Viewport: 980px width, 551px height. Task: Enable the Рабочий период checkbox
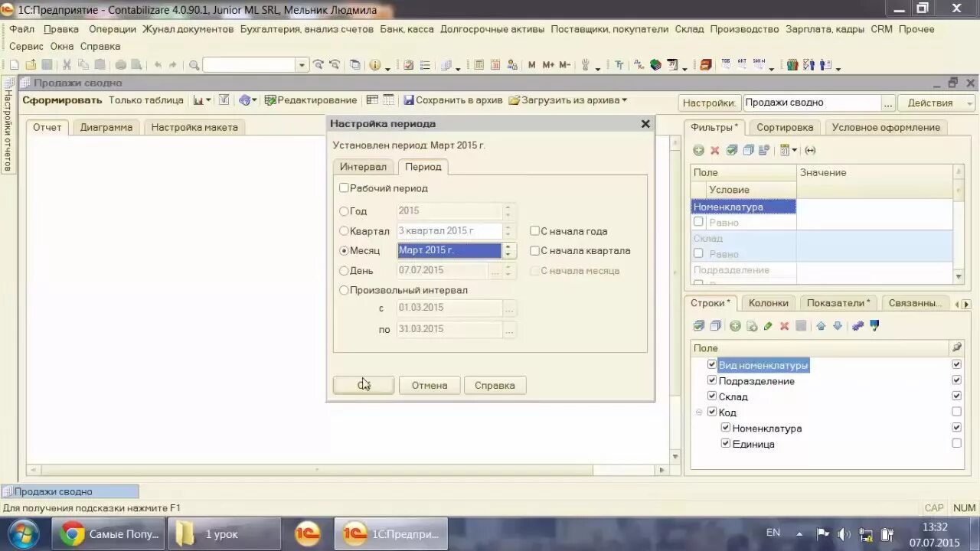(344, 187)
